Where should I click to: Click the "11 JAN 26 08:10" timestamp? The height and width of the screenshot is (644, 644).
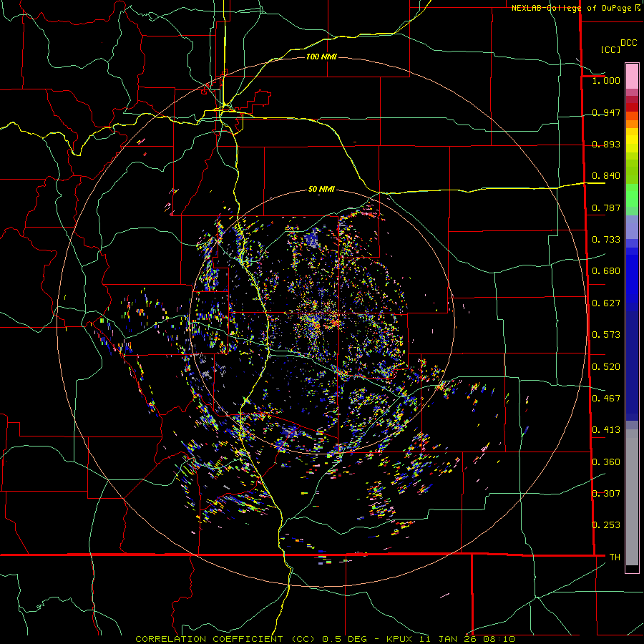(467, 639)
